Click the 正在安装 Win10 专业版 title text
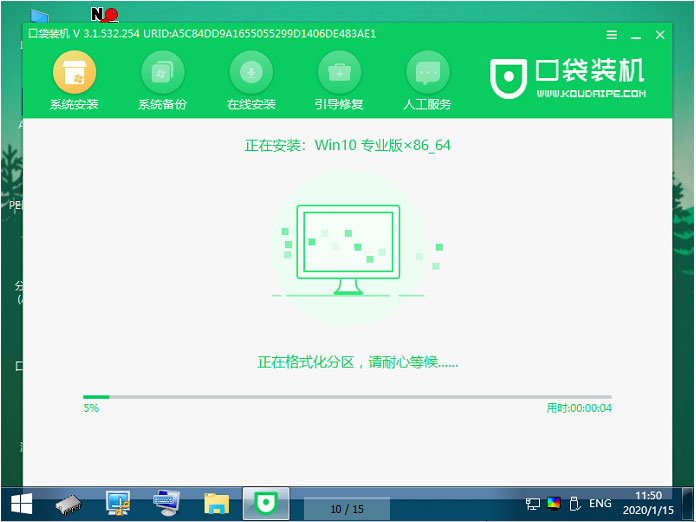 347,145
